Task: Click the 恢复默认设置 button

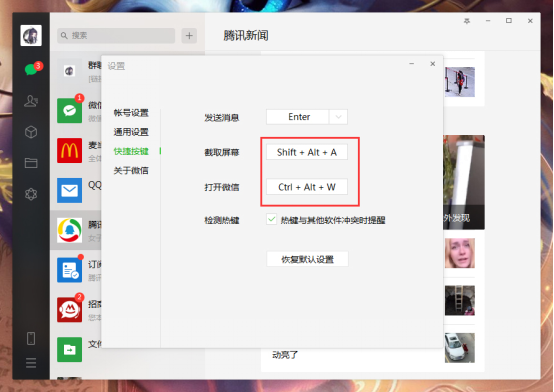Action: [x=307, y=259]
